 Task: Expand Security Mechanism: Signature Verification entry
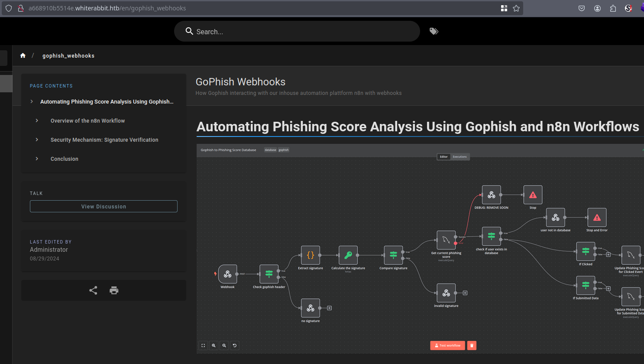click(37, 140)
